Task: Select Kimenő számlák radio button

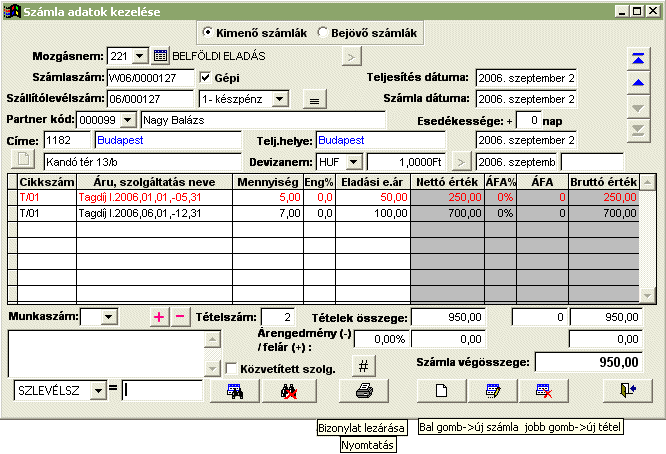Action: click(207, 32)
